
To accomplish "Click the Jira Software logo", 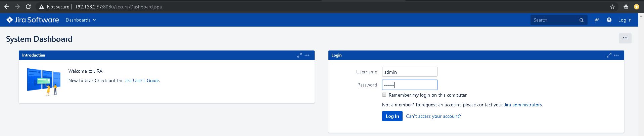I will click(x=33, y=20).
